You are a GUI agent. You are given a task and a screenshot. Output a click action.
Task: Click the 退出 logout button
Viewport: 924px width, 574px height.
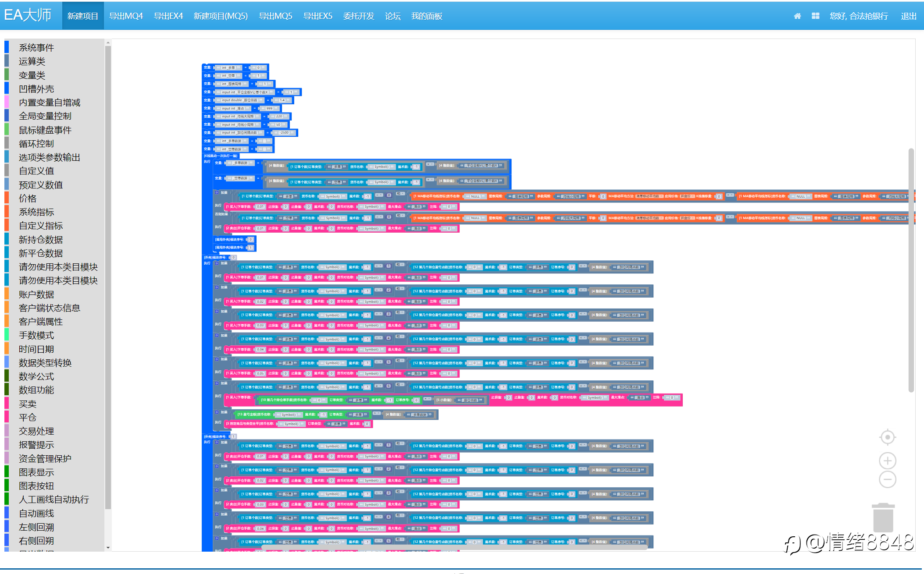pyautogui.click(x=909, y=16)
